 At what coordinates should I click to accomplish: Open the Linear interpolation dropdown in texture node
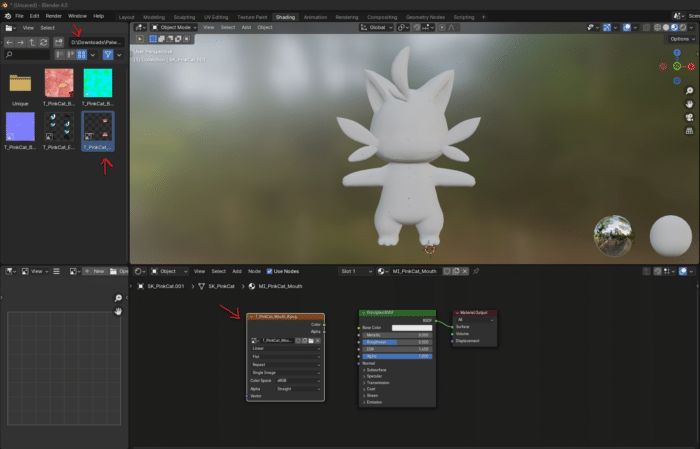[286, 349]
